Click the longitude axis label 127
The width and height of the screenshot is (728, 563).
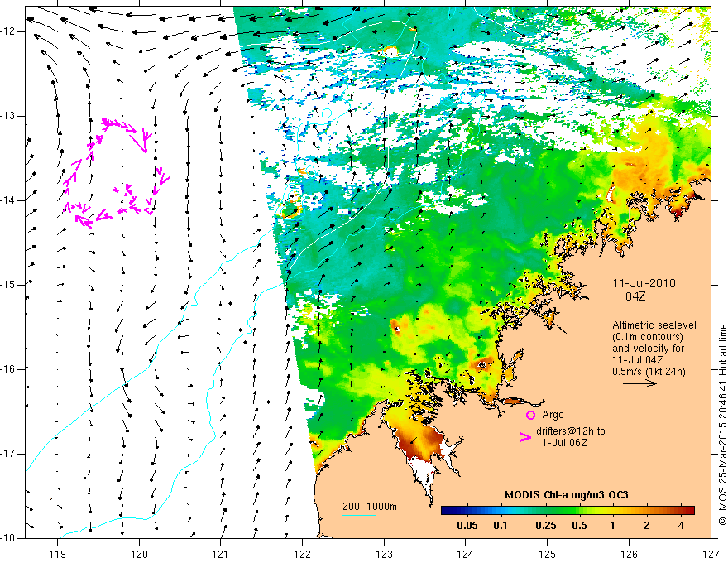[x=711, y=554]
